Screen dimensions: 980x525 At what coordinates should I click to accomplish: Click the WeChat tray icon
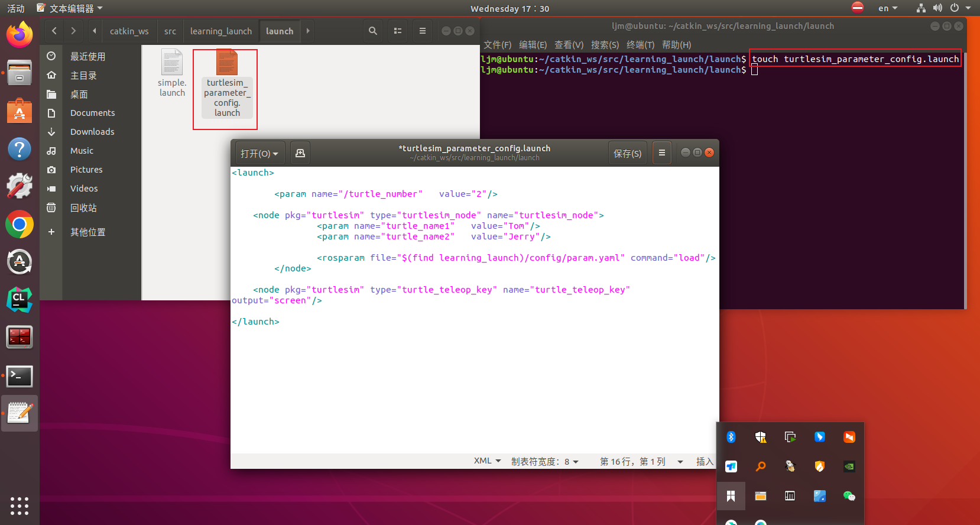pyautogui.click(x=849, y=496)
